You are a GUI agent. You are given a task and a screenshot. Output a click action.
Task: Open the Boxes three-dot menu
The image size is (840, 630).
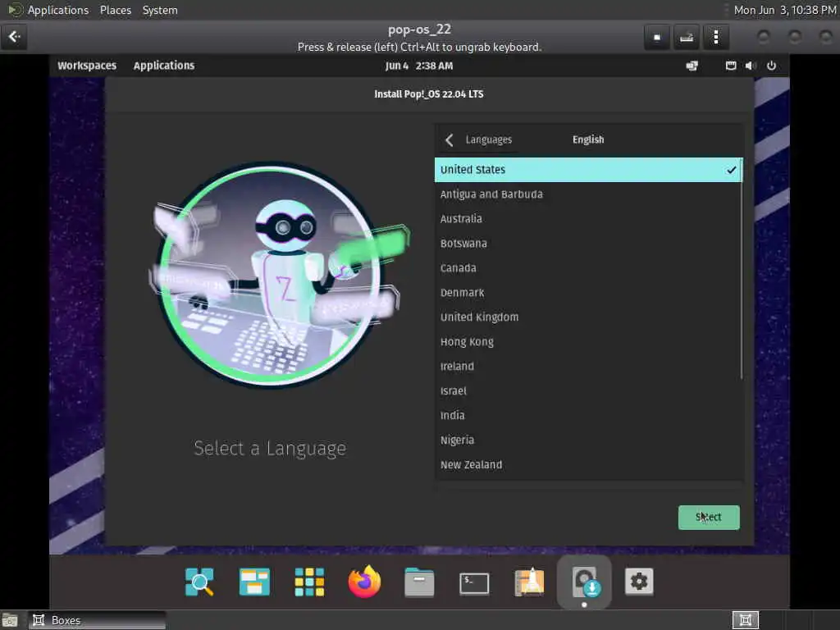[x=715, y=38]
